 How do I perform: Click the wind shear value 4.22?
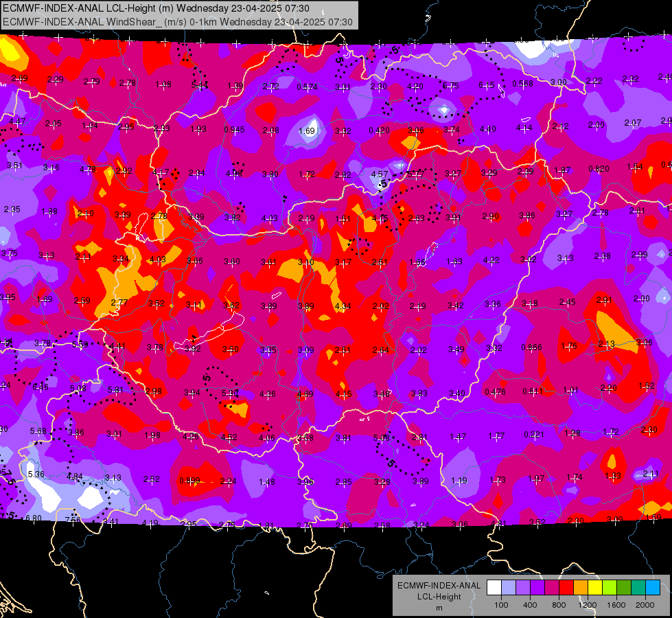coord(491,260)
